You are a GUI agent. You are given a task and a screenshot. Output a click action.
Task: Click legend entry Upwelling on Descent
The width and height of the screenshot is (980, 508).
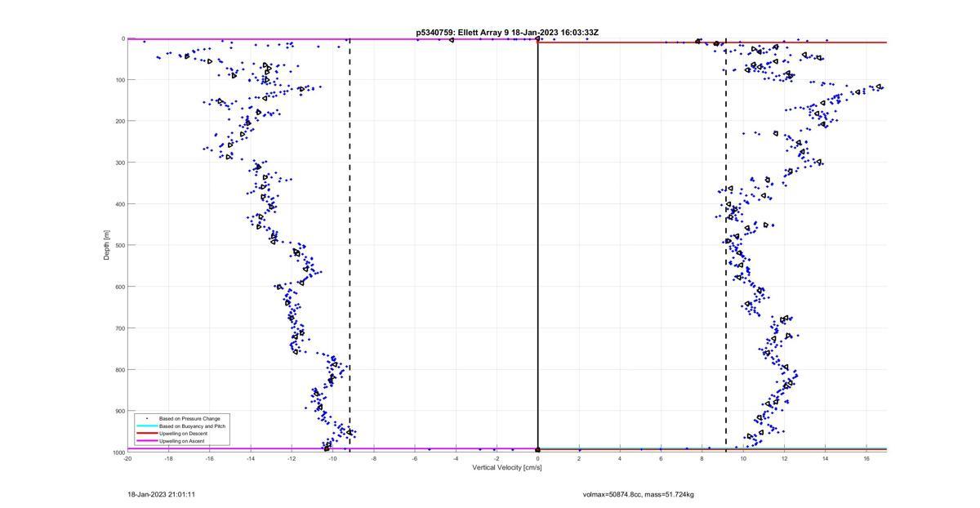[184, 434]
